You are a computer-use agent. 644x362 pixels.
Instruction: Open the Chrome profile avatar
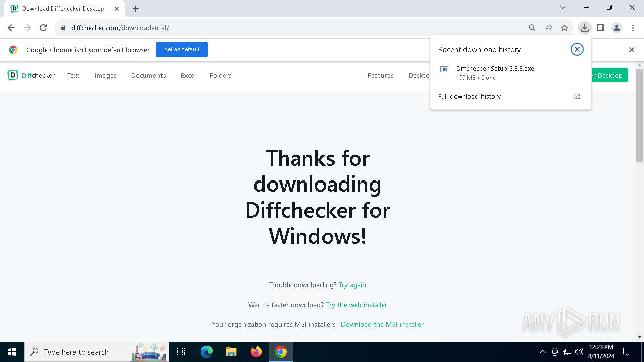[617, 28]
